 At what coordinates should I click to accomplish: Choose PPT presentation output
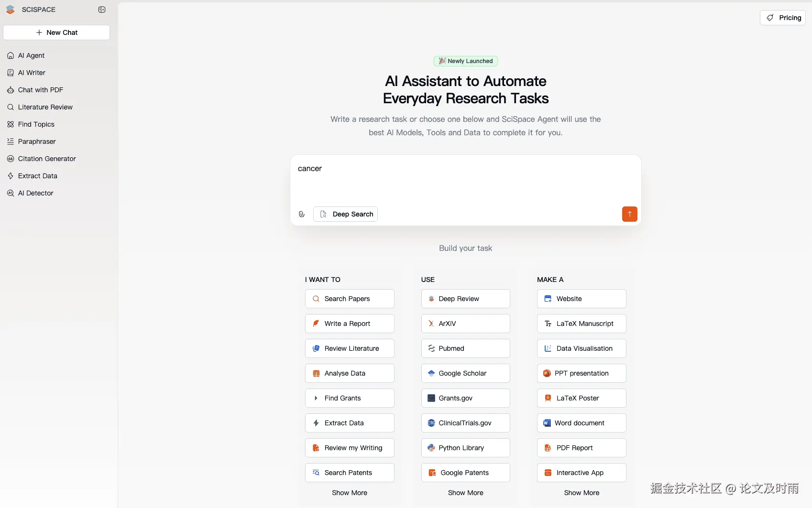(582, 373)
